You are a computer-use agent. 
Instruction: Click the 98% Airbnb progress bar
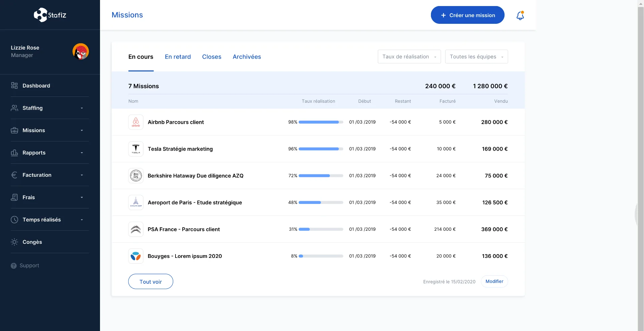[x=321, y=122]
